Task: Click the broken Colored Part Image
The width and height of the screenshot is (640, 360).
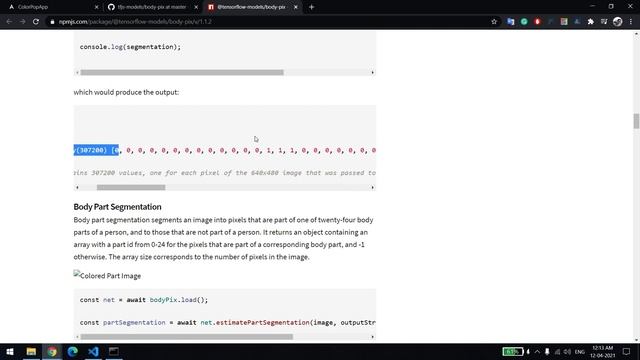Action: (x=107, y=276)
